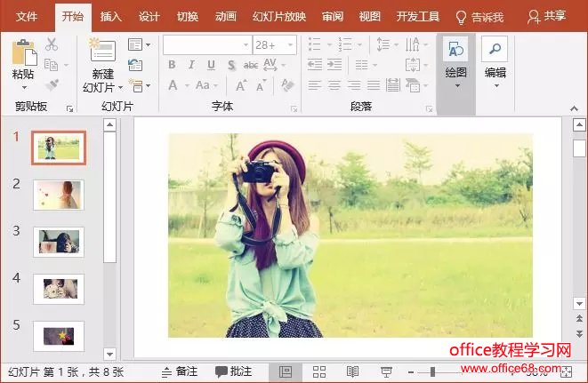Start slideshow from status bar icon
This screenshot has height=383, width=588.
pyautogui.click(x=387, y=371)
